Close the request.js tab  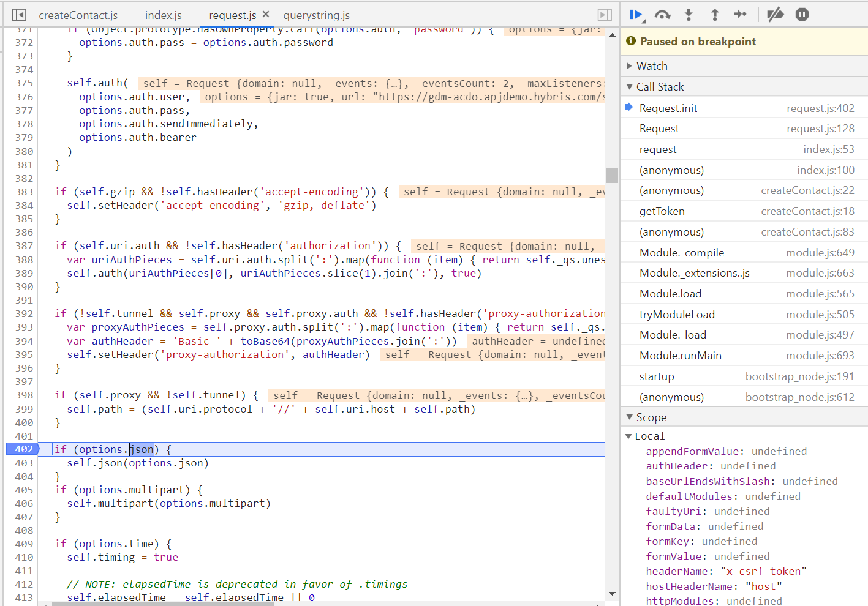tap(266, 14)
